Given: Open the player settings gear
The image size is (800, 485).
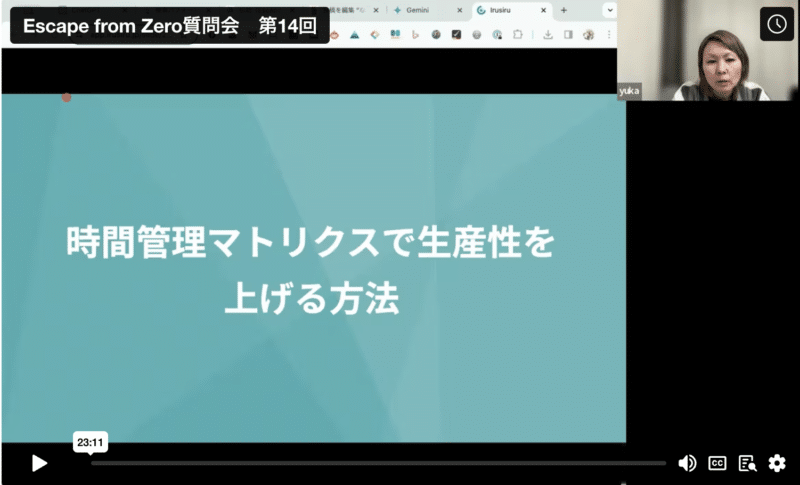Looking at the screenshot, I should coord(777,463).
